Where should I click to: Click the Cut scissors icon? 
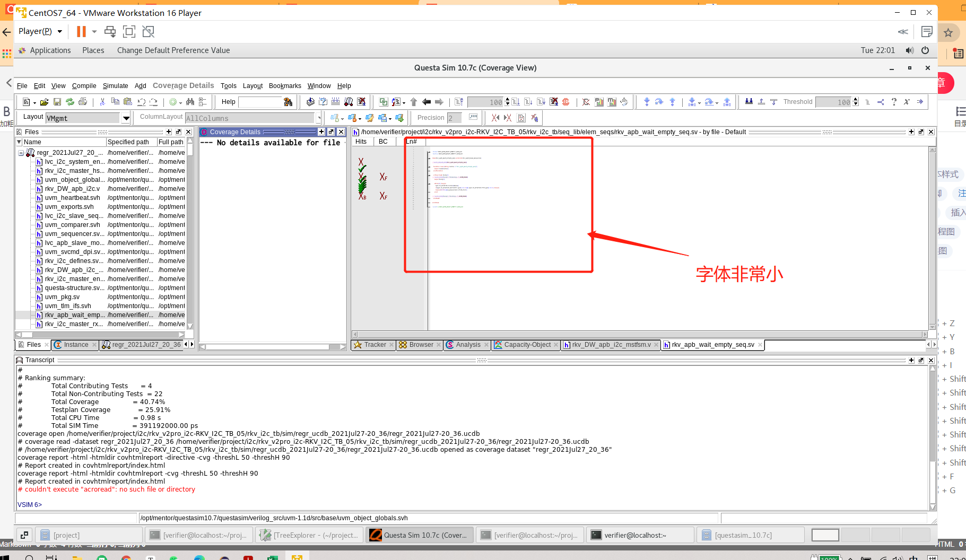click(x=102, y=102)
